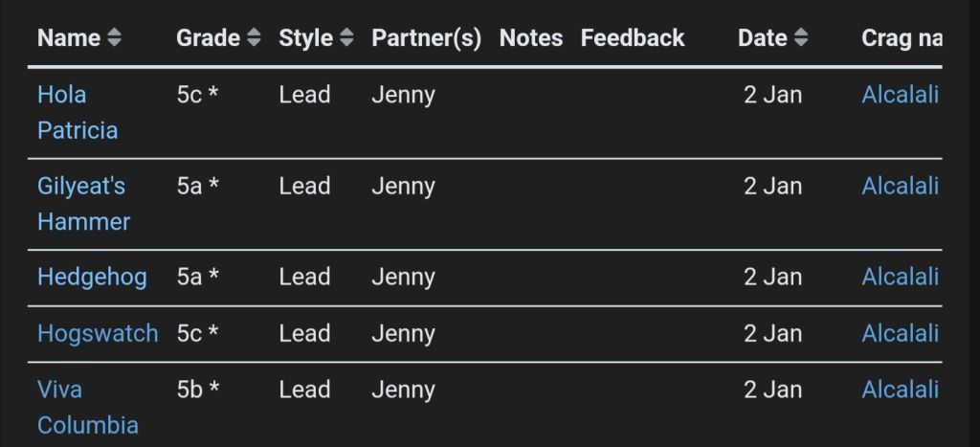Open Alcalali crag link in Hola Patricia row
Screen dimensions: 980x447
[900, 95]
